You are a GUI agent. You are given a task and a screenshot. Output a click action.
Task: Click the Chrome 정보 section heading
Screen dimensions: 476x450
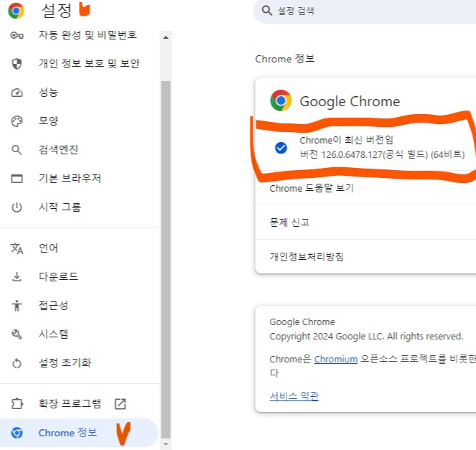coord(285,59)
